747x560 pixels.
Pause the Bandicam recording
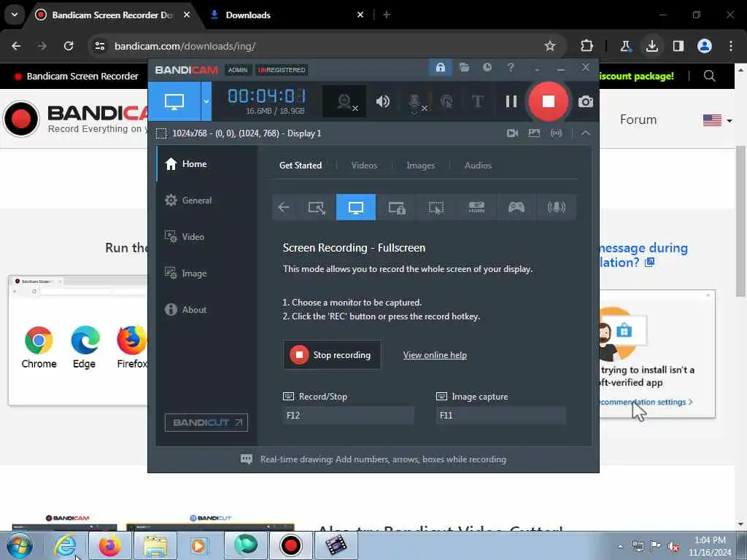click(511, 101)
